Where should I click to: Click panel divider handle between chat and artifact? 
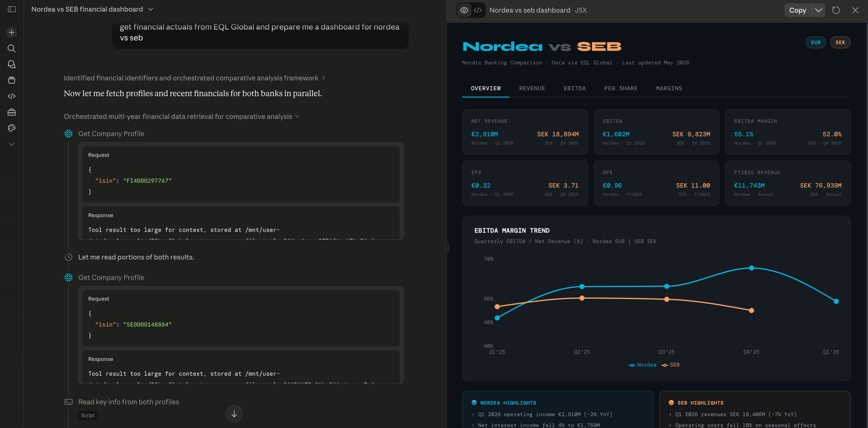[447, 247]
